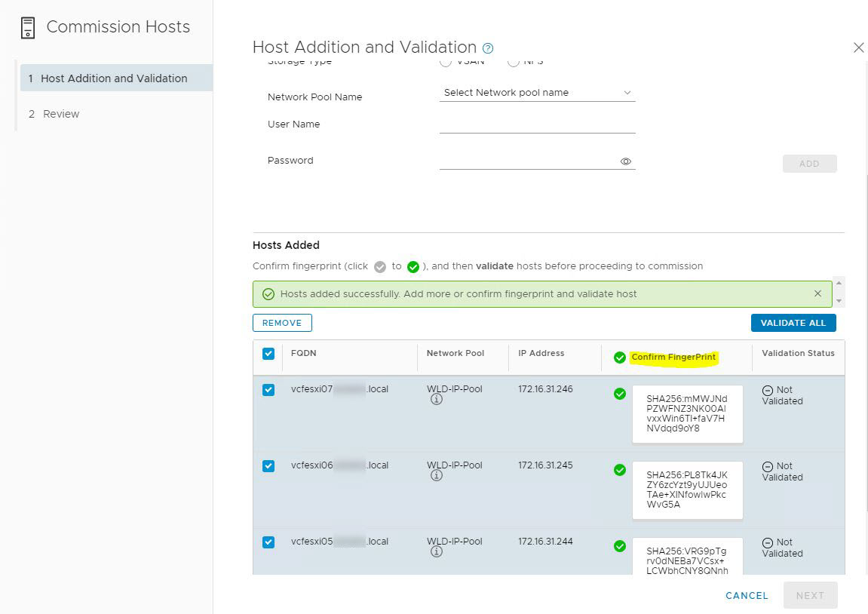Uncheck the vcfesxi06 host checkbox
The image size is (868, 614).
[268, 466]
